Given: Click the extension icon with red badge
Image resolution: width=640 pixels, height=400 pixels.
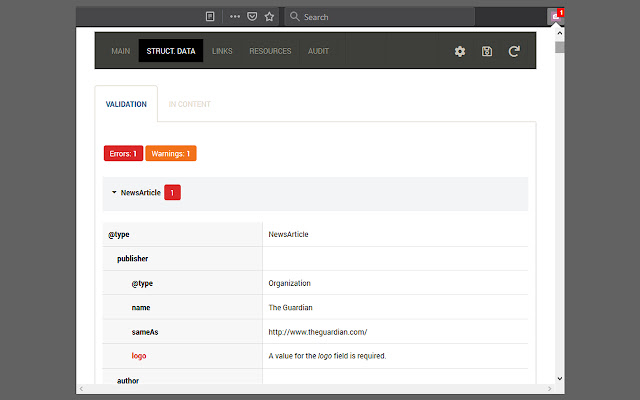Looking at the screenshot, I should point(557,16).
